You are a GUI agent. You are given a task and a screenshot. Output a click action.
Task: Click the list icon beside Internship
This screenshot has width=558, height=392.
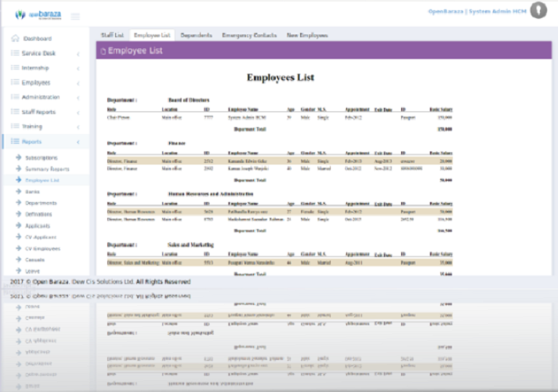pyautogui.click(x=15, y=67)
